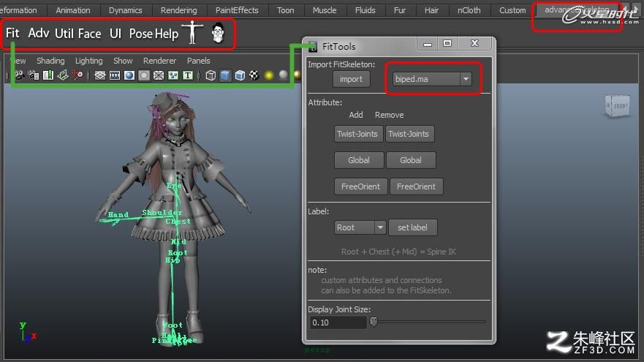Click the Select Camera icon in viewport toolbar
Image resolution: width=644 pixels, height=362 pixels.
coord(19,75)
